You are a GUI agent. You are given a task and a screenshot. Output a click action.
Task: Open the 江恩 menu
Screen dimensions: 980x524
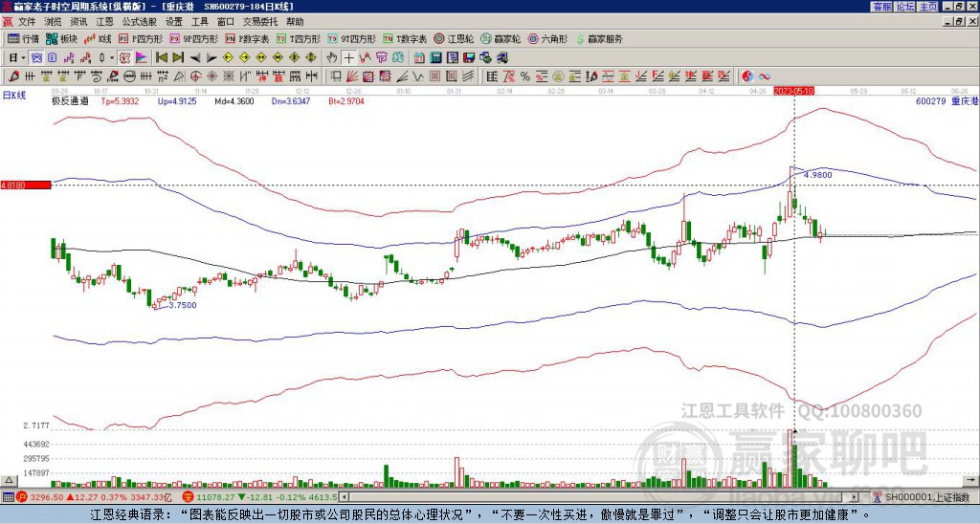click(105, 22)
